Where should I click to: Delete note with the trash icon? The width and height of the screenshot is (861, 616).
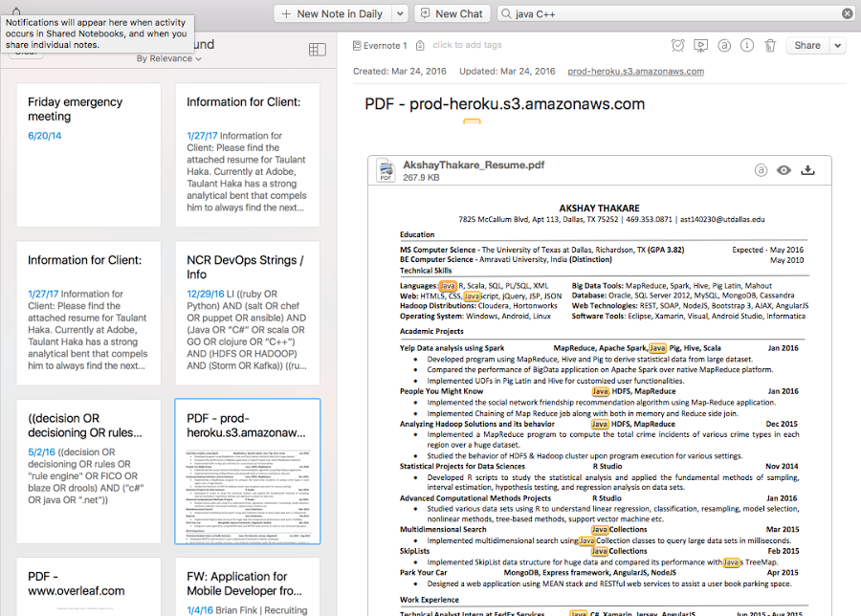(x=770, y=46)
